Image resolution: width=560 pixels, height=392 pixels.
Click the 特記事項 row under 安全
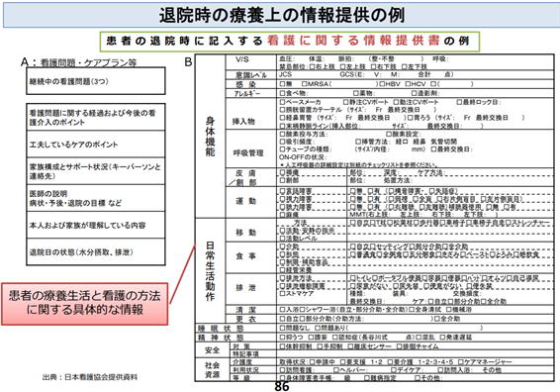[x=393, y=354]
